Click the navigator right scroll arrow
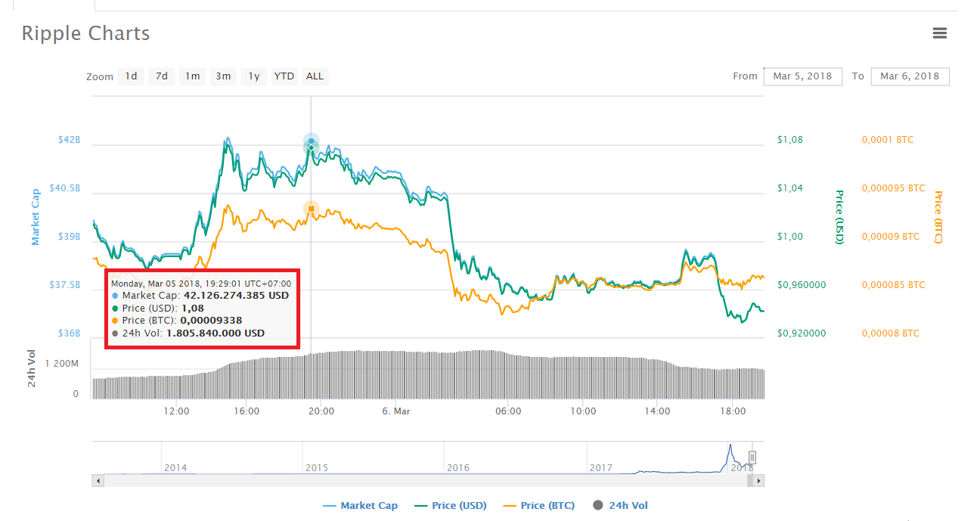980x521 pixels. (x=758, y=480)
